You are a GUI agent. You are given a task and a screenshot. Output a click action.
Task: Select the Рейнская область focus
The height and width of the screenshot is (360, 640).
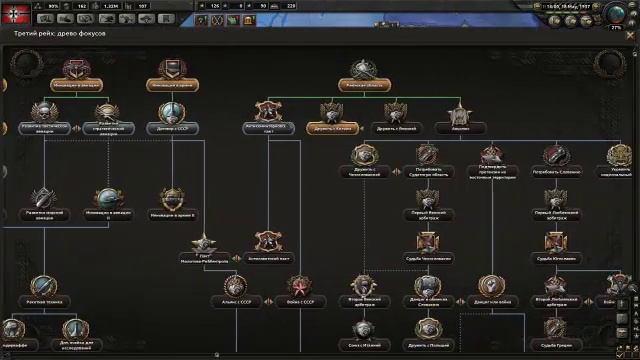pos(364,85)
